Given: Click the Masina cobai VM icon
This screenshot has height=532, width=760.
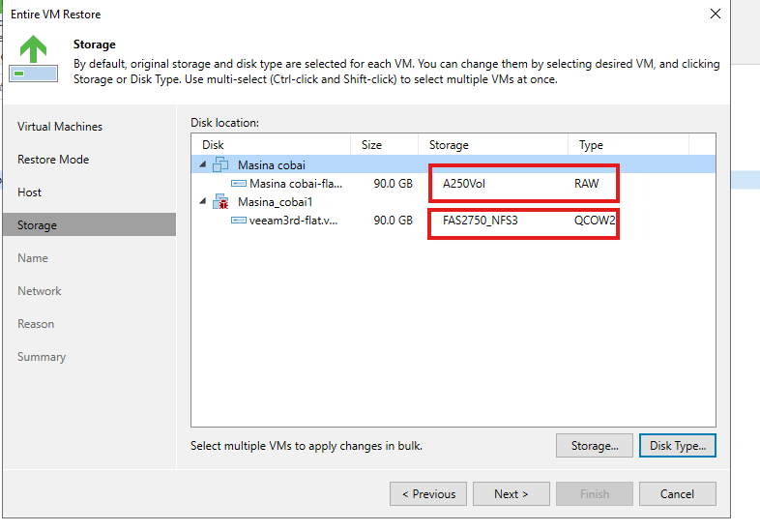Looking at the screenshot, I should point(220,164).
